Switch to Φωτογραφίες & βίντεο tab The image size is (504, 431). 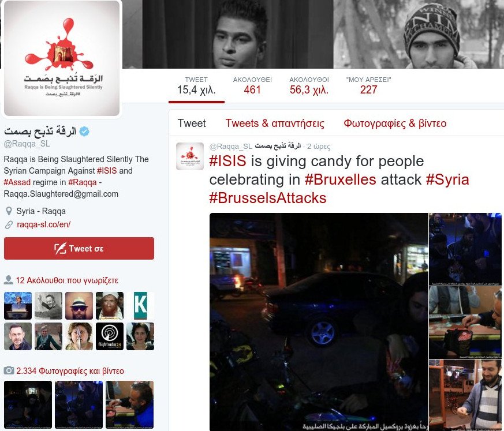tap(395, 123)
